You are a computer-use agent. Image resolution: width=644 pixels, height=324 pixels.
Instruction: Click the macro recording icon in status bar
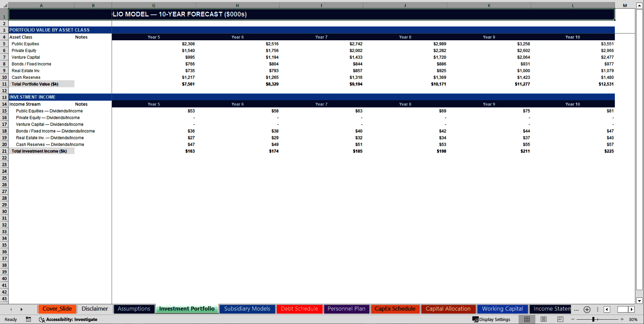click(x=28, y=319)
